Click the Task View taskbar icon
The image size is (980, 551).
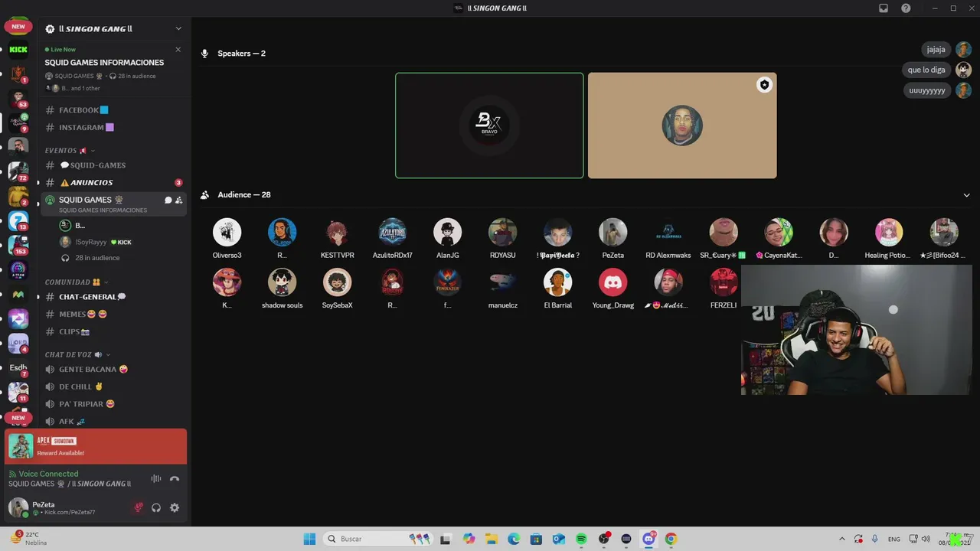(446, 539)
